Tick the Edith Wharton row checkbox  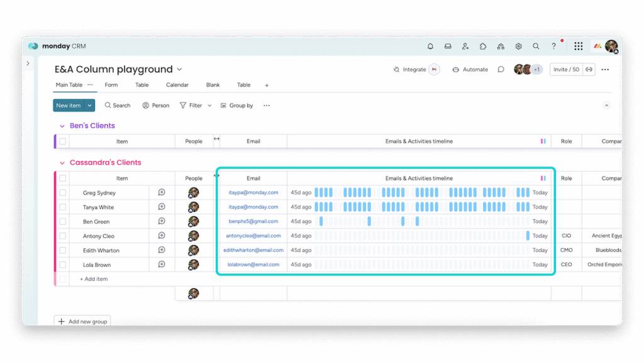tap(62, 250)
